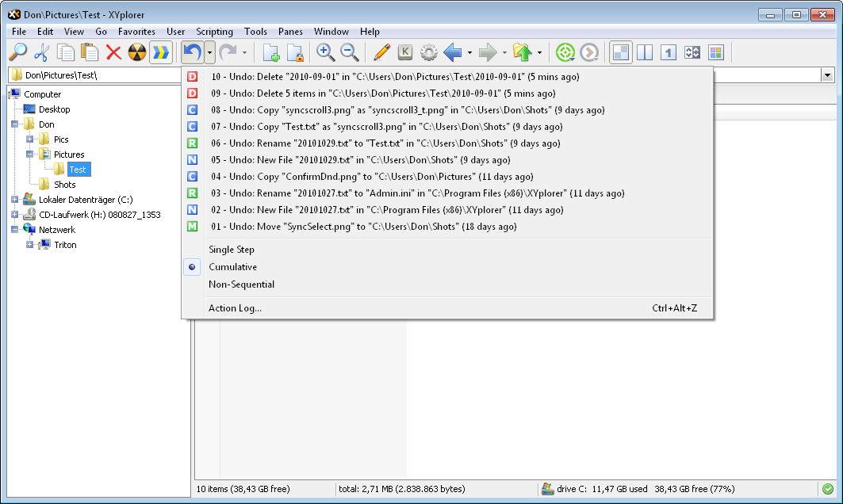Expand the Pics folder node
The width and height of the screenshot is (843, 504).
click(x=29, y=139)
